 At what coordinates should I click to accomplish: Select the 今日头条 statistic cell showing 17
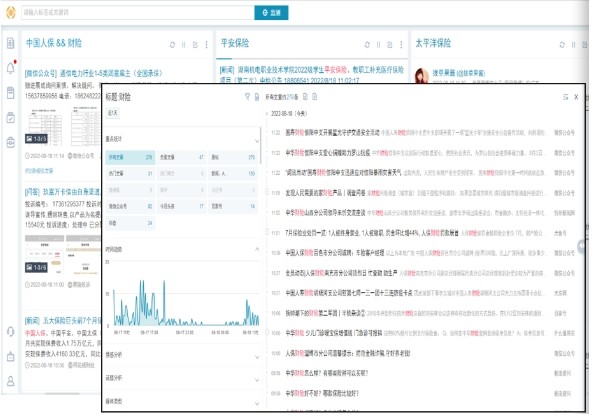click(181, 206)
